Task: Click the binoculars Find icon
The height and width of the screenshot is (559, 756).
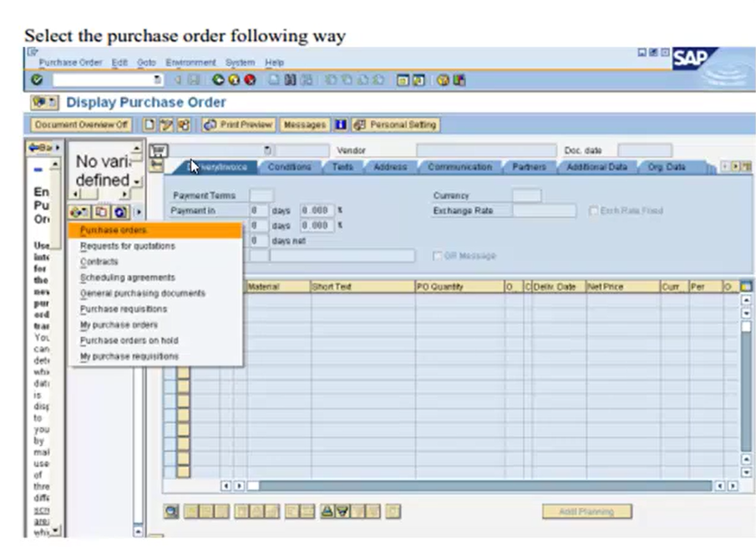Action: pos(290,80)
